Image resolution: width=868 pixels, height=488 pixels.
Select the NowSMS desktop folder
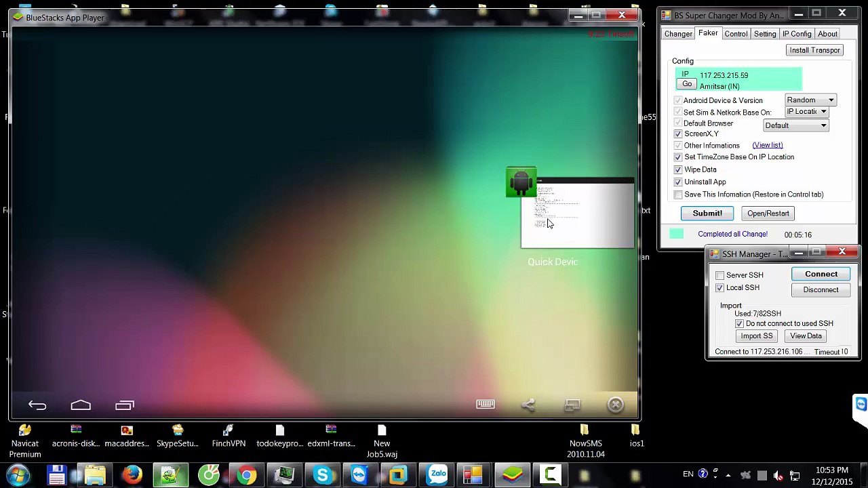coord(586,441)
